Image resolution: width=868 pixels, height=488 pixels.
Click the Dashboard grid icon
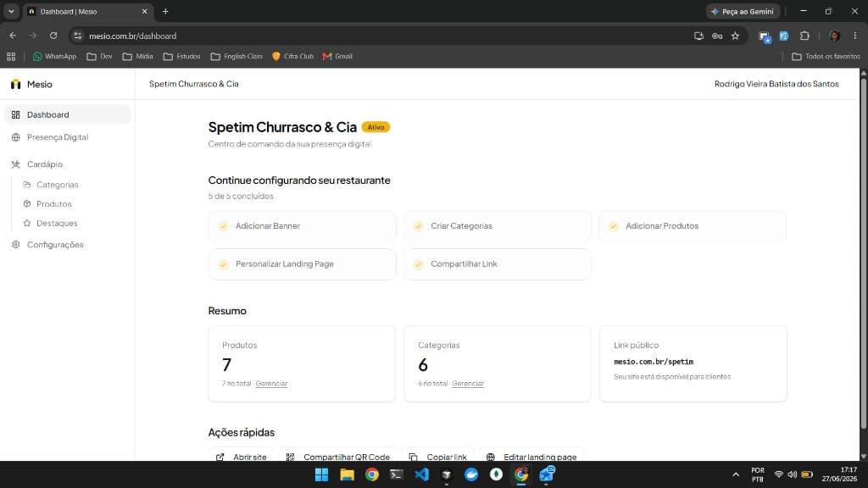tap(15, 114)
